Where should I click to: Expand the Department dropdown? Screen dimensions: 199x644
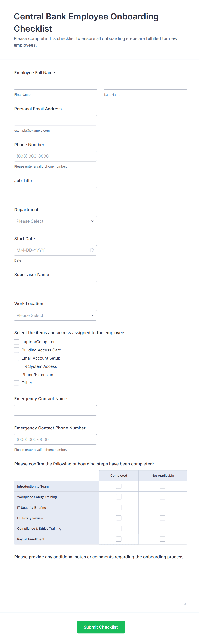55,221
